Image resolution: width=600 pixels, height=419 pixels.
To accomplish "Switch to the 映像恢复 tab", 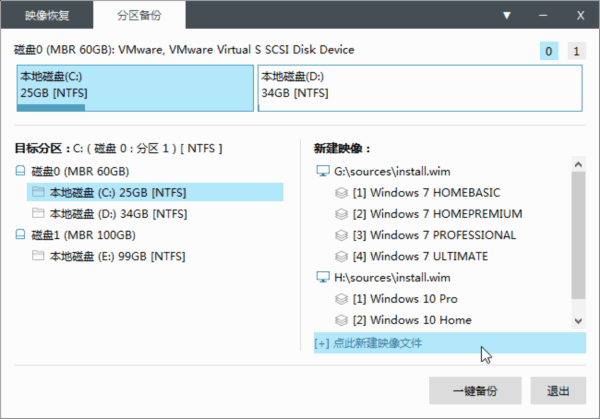I will coord(49,16).
